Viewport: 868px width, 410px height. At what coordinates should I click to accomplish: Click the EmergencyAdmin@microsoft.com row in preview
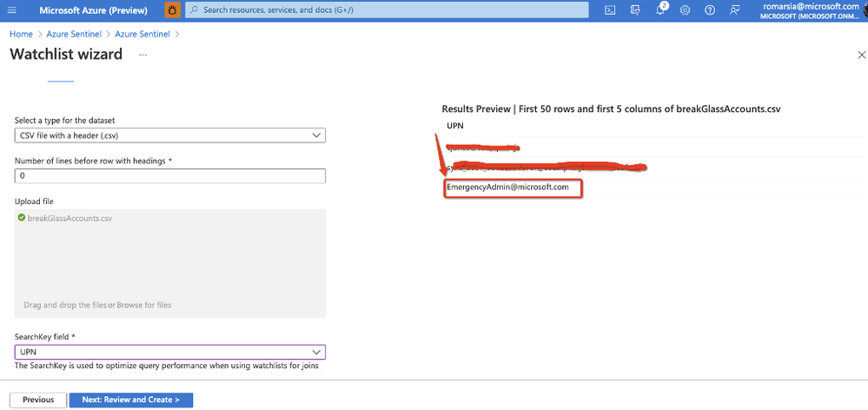tap(507, 187)
